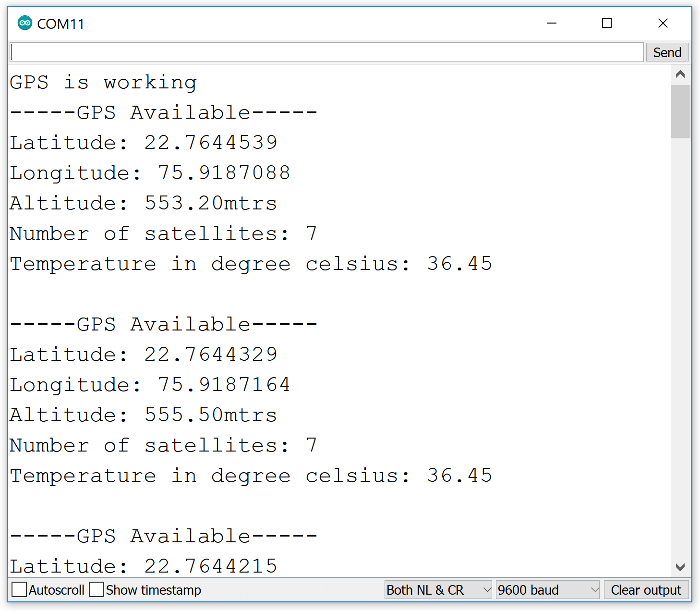Click the 'Longitude: 75.9187164' line
The width and height of the screenshot is (700, 611).
pos(150,385)
